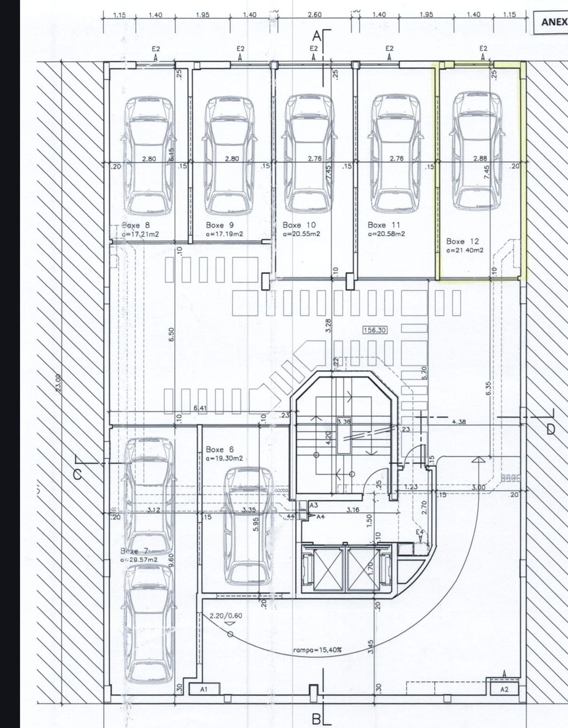Click the 2.70 dimension by the stairwell
The width and height of the screenshot is (568, 728).
point(424,507)
